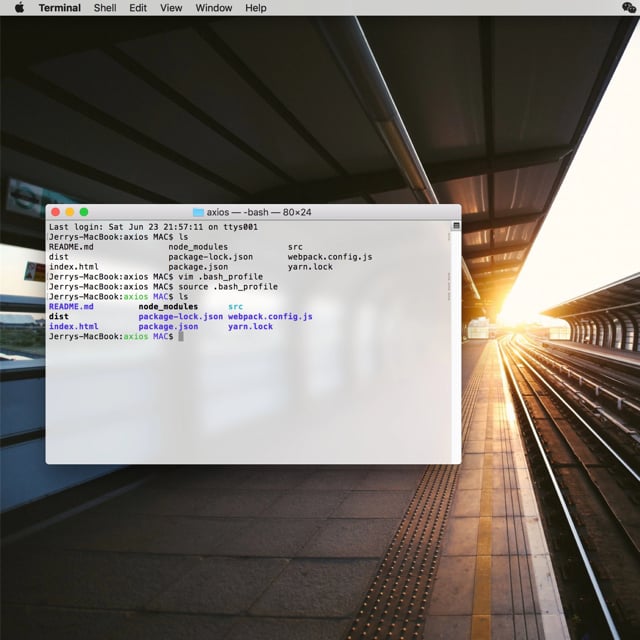
Task: Click the bold 'dist' entry
Action: coord(58,316)
